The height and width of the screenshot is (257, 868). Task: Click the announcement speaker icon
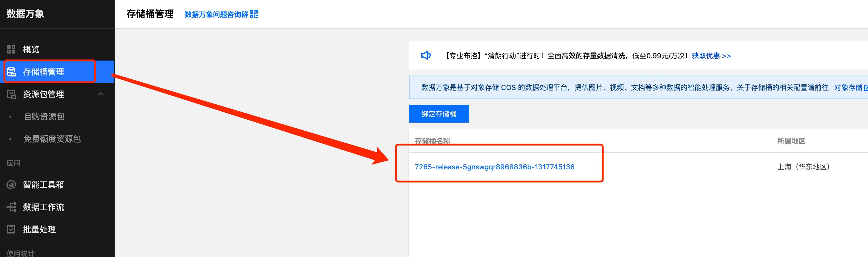[x=426, y=55]
